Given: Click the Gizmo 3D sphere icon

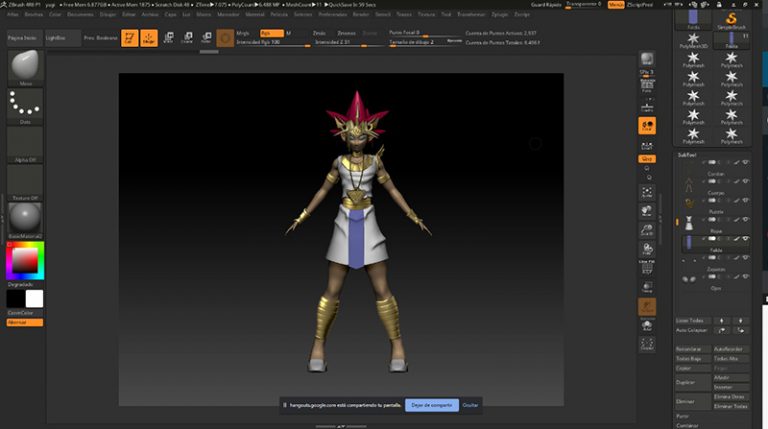Looking at the screenshot, I should click(x=225, y=38).
